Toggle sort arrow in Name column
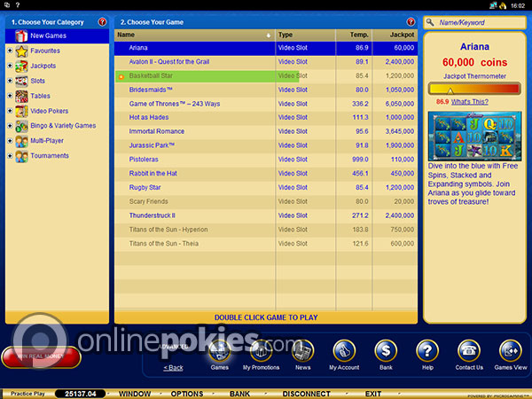The image size is (532, 399). (269, 35)
